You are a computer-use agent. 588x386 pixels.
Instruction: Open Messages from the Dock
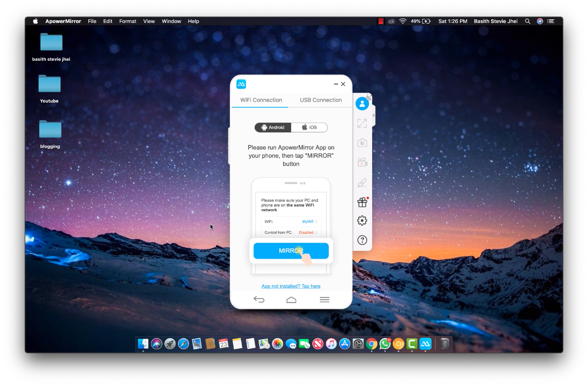point(291,344)
